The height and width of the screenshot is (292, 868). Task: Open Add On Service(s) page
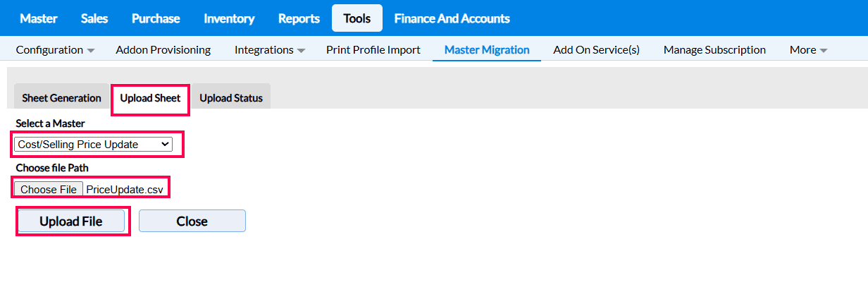click(596, 50)
